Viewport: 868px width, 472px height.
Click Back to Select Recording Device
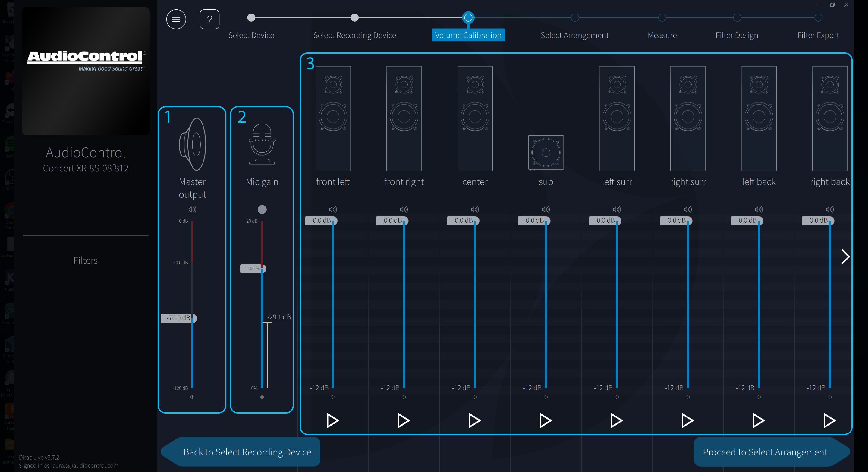[x=247, y=452]
